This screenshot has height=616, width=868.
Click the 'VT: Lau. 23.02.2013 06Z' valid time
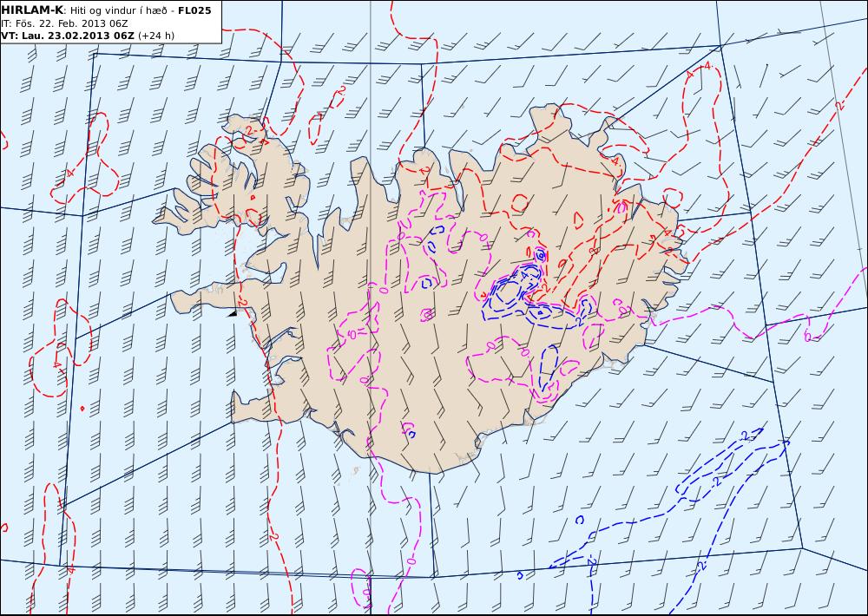[x=68, y=36]
